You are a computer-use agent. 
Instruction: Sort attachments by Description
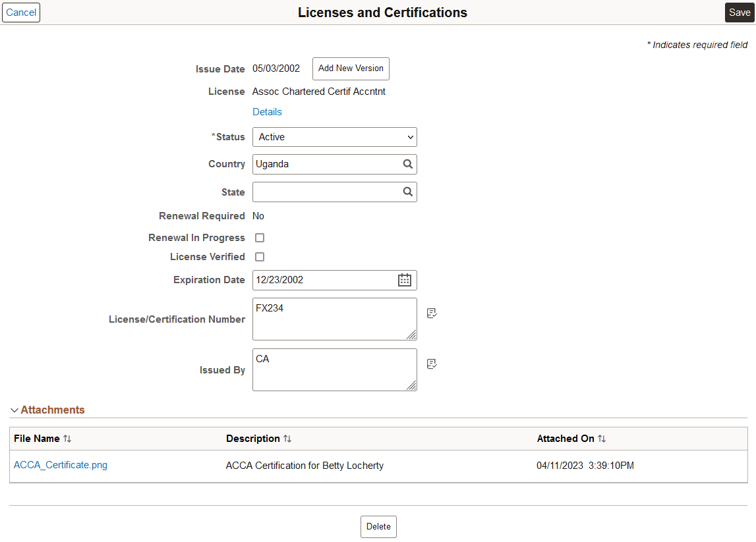point(287,439)
